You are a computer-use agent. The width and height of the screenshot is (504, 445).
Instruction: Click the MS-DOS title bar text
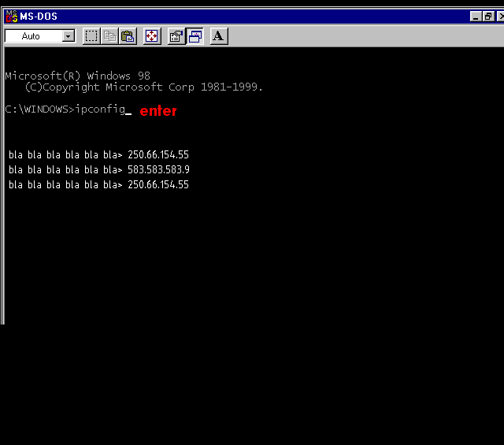coord(39,16)
